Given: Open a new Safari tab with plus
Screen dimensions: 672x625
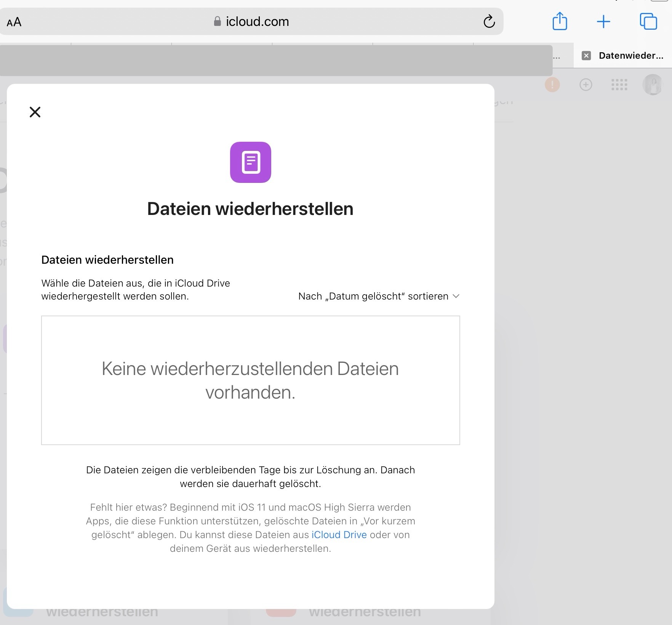Looking at the screenshot, I should 603,22.
